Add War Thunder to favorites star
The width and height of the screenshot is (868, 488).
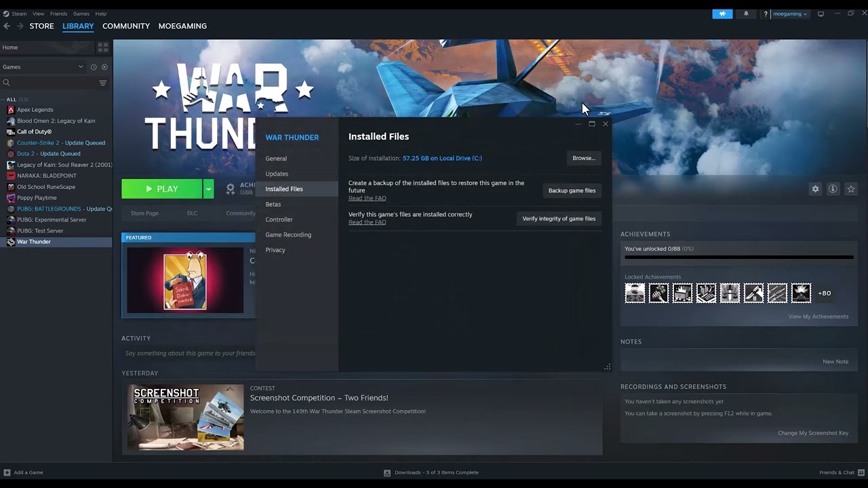coord(851,189)
